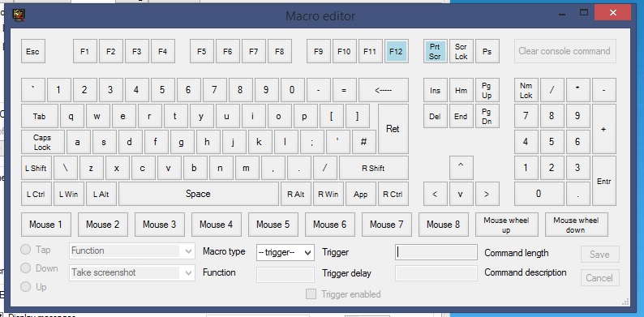The height and width of the screenshot is (317, 644).
Task: Click the Trigger input field
Action: pos(436,252)
